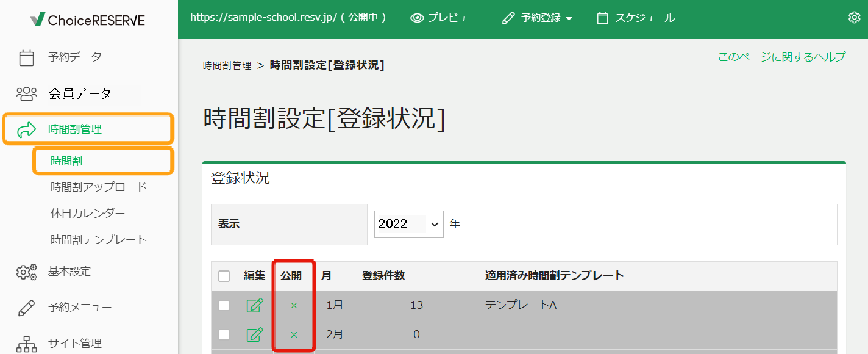This screenshot has width=868, height=354.
Task: Toggle the select-all checkbox in table header
Action: (224, 276)
